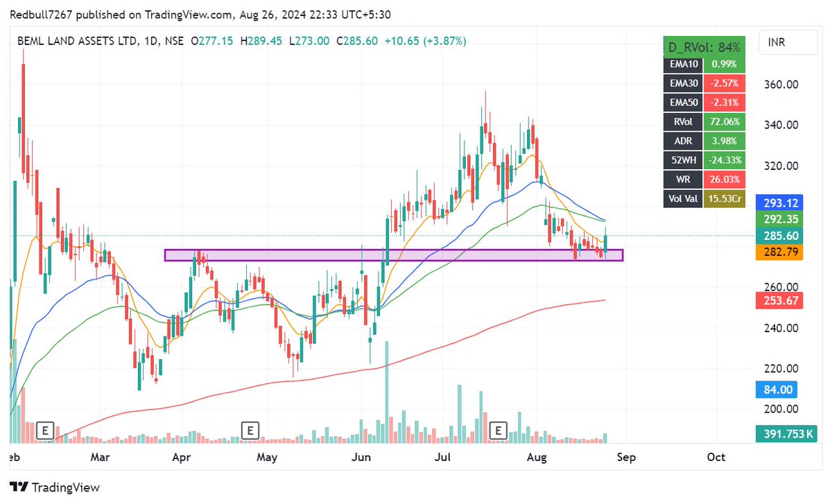Viewport: 832px width, 504px height.
Task: Click the ADR 3.98% value cell
Action: [723, 140]
